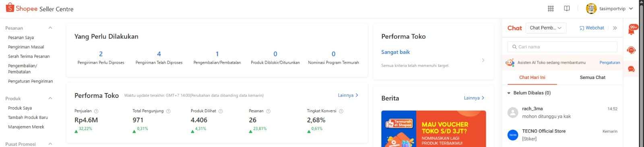Click the Cari nama search field
Screen dimensions: 644x147
pyautogui.click(x=562, y=47)
